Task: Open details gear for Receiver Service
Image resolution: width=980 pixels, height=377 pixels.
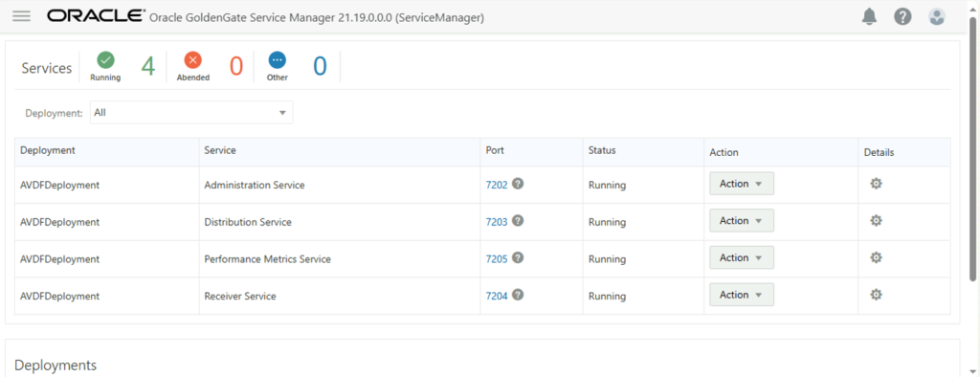Action: (x=877, y=295)
